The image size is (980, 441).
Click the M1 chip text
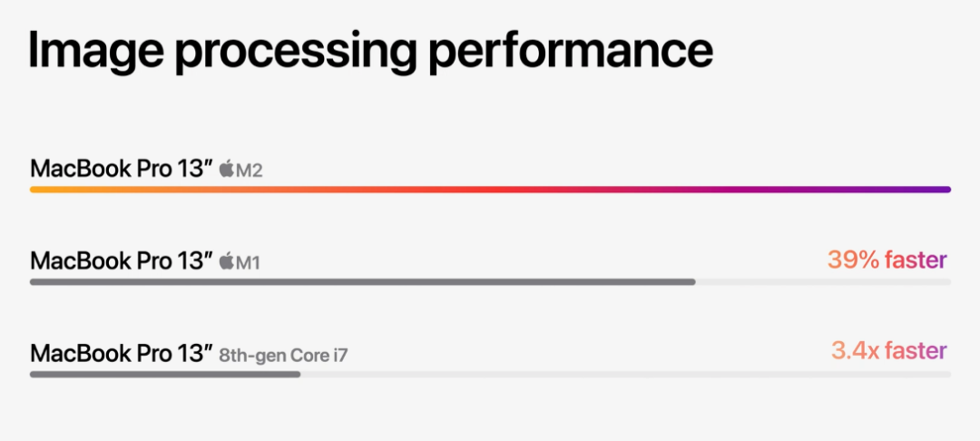[248, 262]
